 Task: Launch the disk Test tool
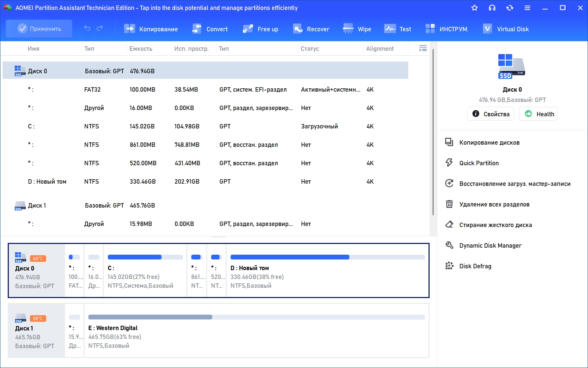coord(398,29)
